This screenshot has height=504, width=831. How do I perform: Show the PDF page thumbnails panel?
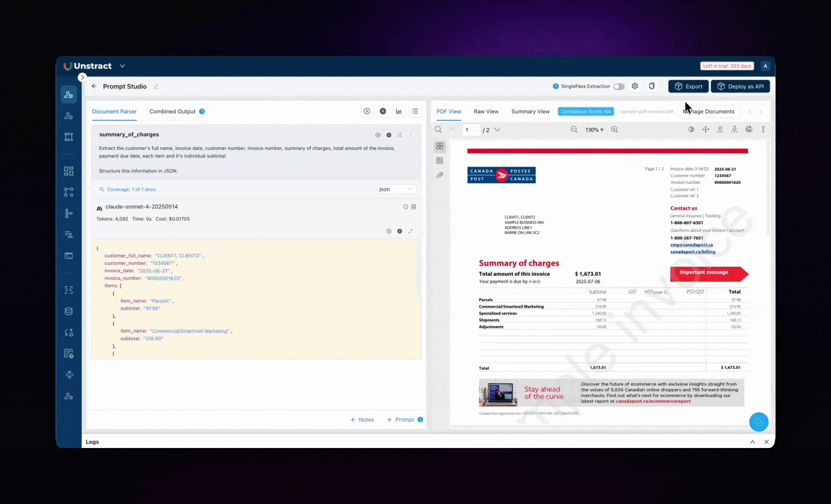click(x=440, y=147)
